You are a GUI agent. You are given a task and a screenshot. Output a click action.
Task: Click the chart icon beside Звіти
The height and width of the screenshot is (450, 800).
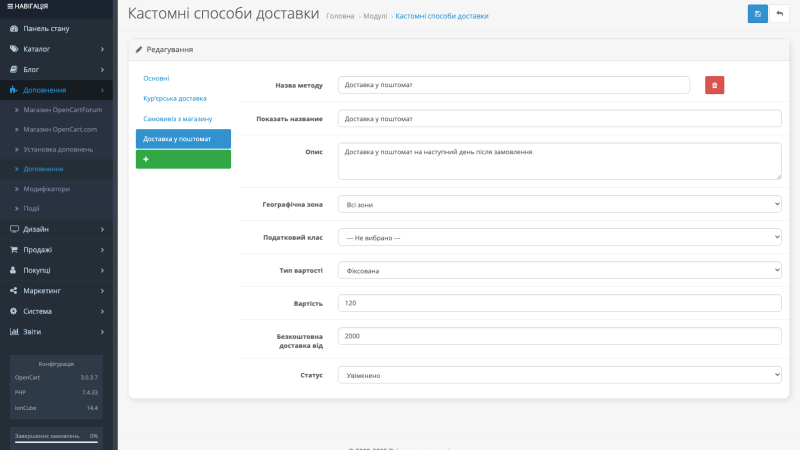[x=14, y=332]
